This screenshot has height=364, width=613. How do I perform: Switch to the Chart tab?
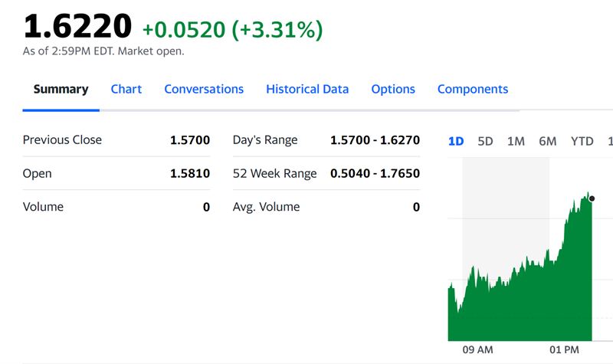pyautogui.click(x=126, y=89)
